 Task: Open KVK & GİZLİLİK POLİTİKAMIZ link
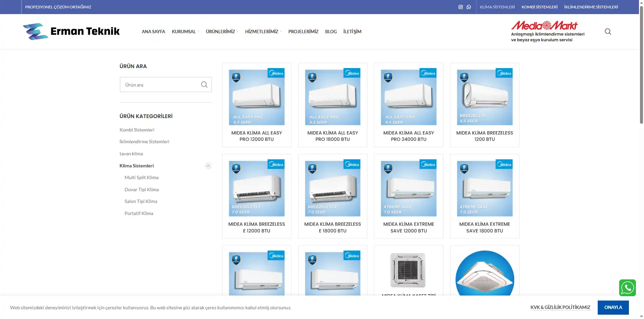[x=560, y=307]
